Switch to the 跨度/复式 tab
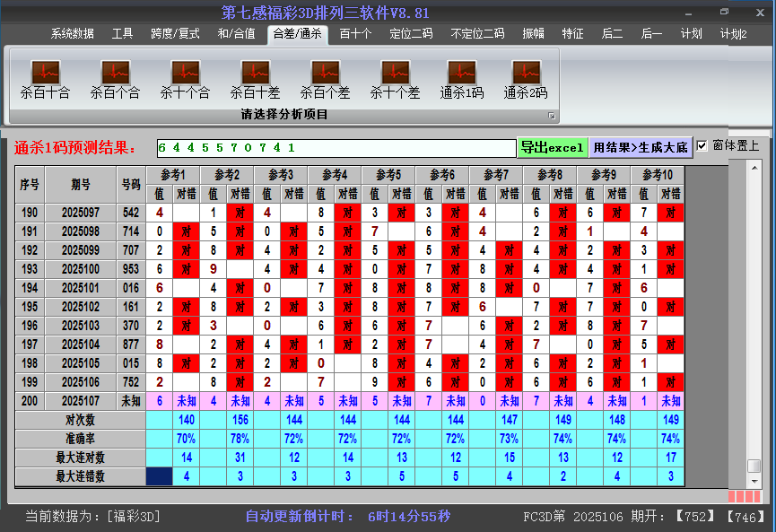 [x=175, y=34]
